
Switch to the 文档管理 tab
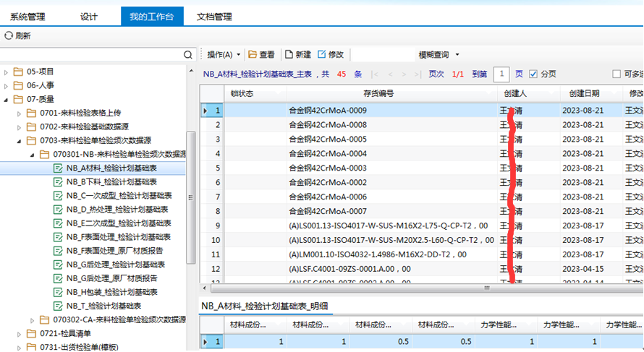point(214,17)
